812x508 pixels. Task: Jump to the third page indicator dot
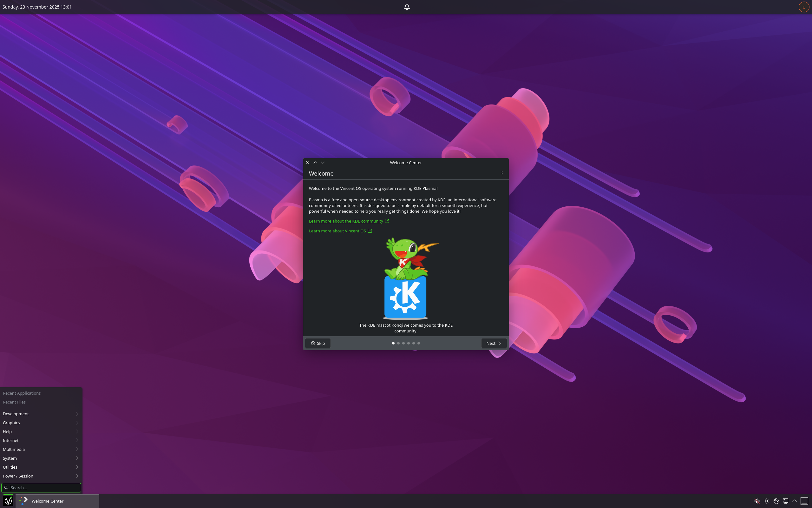tap(403, 343)
